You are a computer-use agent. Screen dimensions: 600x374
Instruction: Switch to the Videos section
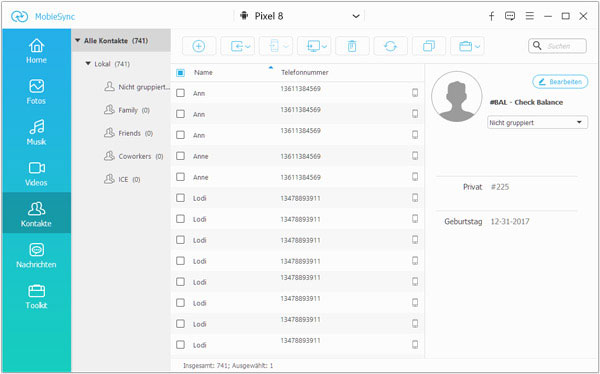[x=36, y=174]
